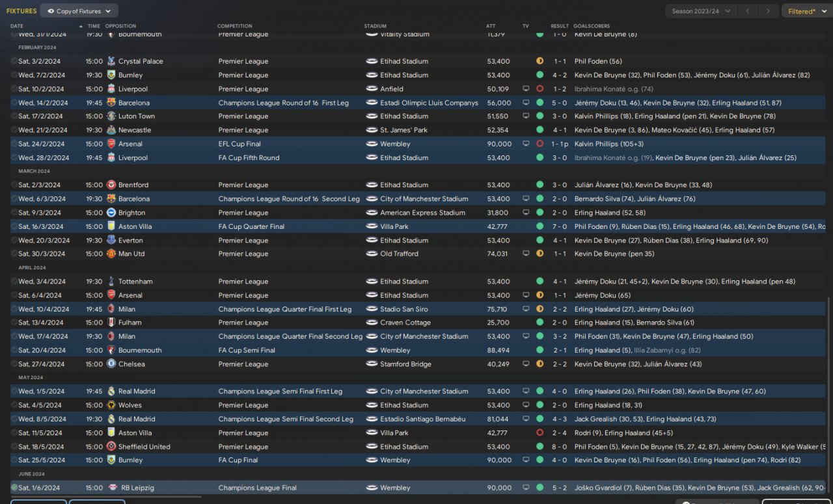Screen dimensions: 833x504
Task: Click the Wolves club badge
Action: coord(111,405)
